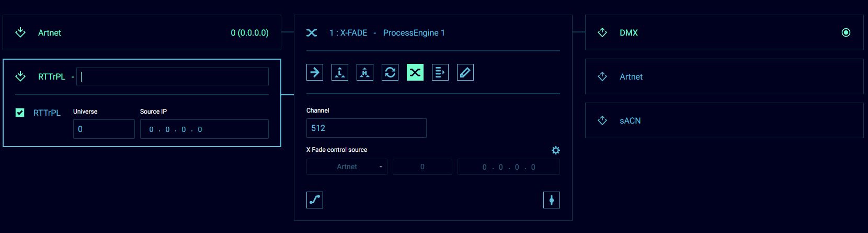Click the vertical fader icon button

[x=552, y=200]
